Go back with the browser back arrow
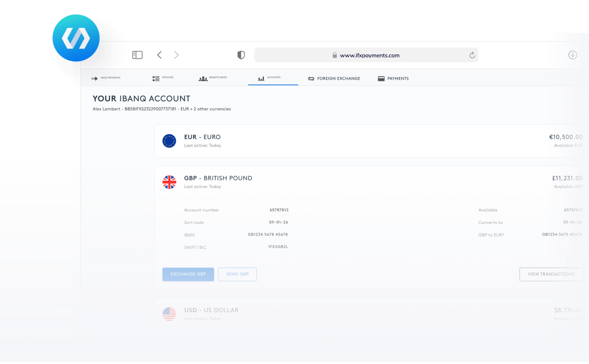The width and height of the screenshot is (589, 364). [x=160, y=55]
